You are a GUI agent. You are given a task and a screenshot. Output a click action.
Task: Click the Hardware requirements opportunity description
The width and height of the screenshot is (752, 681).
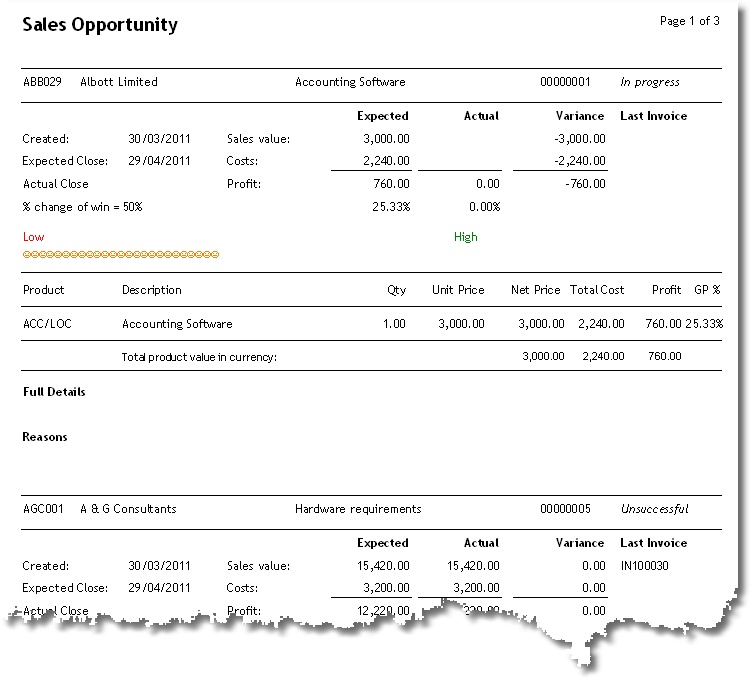pyautogui.click(x=358, y=509)
